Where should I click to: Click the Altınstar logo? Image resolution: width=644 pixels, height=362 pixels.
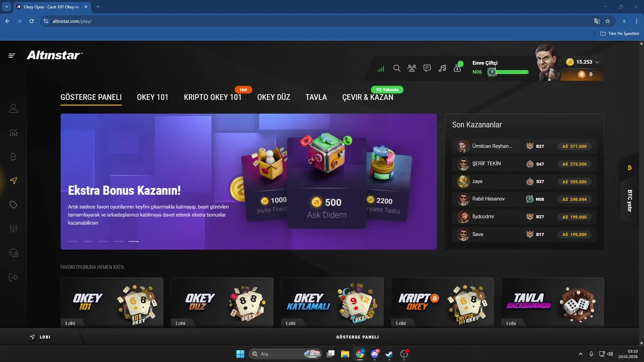pyautogui.click(x=54, y=55)
